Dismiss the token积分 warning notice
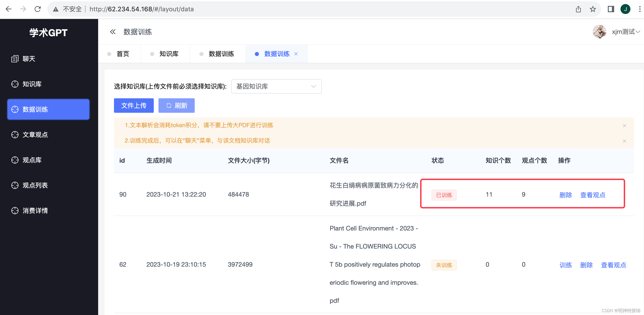Screen dimensions: 644x315 (624, 125)
